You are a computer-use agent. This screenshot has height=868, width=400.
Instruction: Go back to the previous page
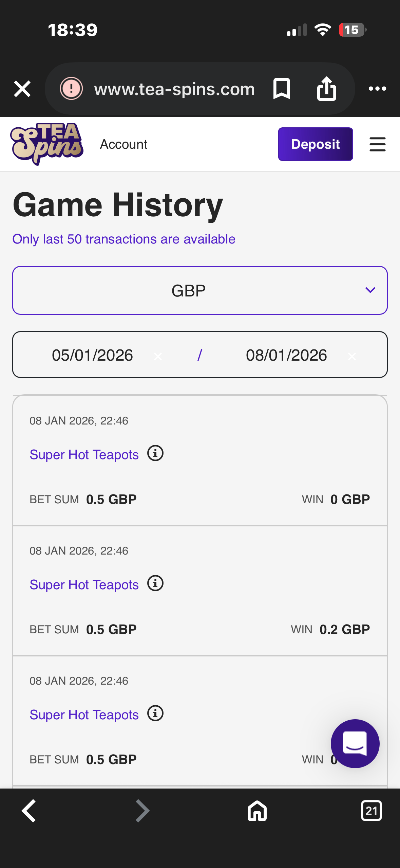[29, 811]
